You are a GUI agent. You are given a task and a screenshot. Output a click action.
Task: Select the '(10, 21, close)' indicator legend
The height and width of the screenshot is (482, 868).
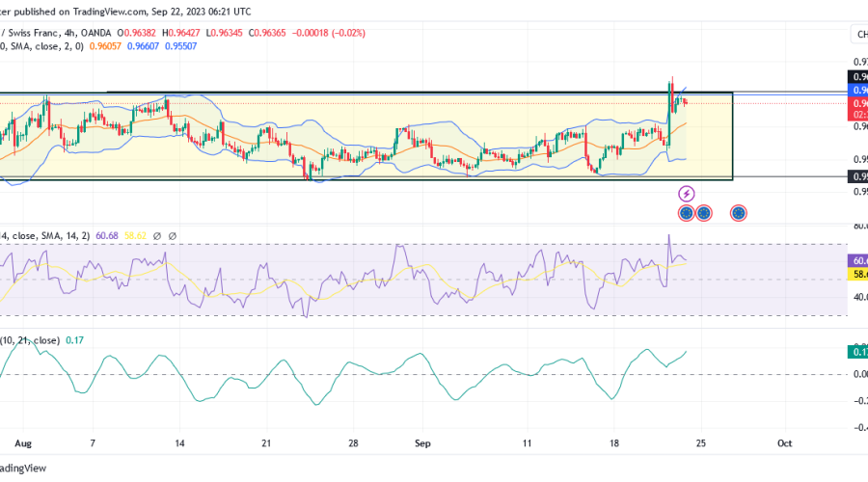click(x=30, y=340)
